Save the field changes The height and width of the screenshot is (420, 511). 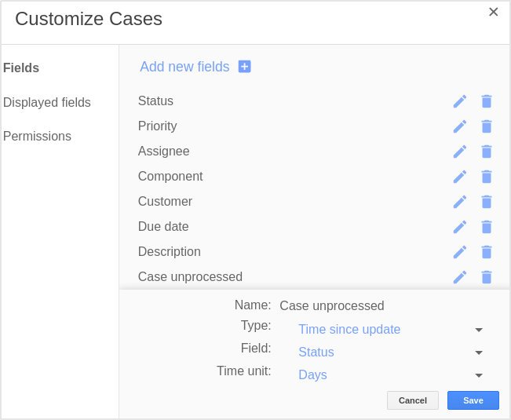tap(473, 400)
